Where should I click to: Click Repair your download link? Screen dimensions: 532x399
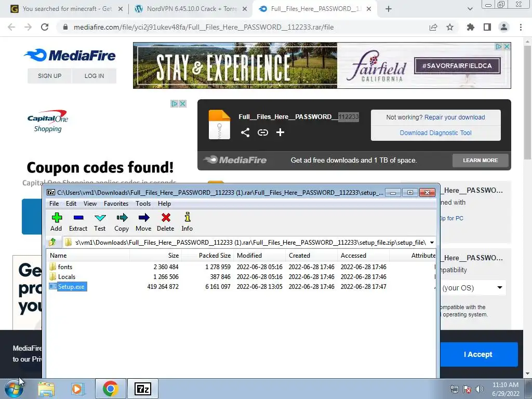pos(455,117)
